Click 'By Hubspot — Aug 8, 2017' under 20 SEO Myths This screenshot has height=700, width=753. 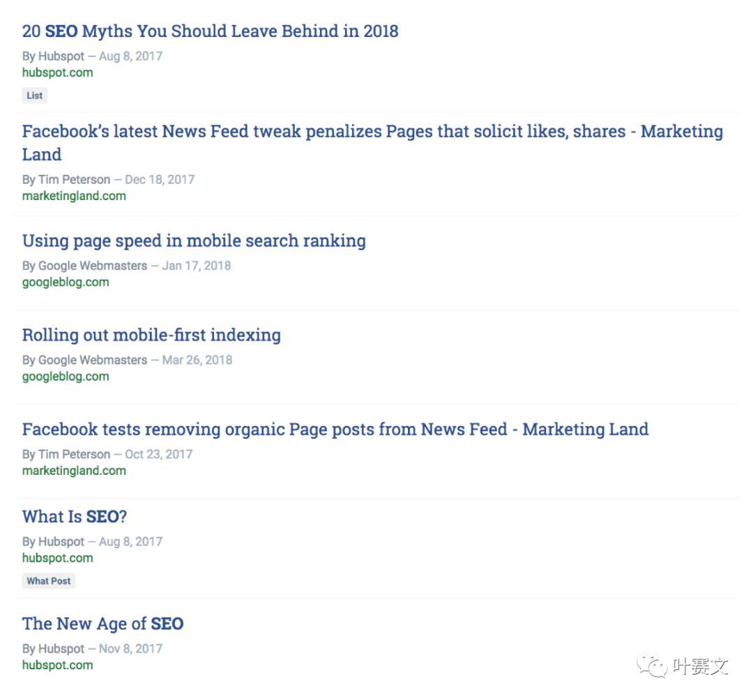point(92,56)
